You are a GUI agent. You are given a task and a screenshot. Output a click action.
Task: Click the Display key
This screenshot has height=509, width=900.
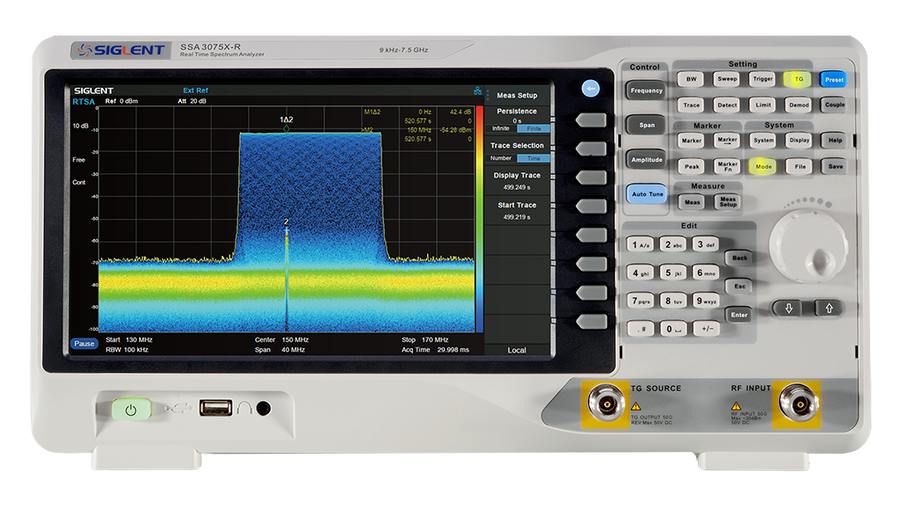point(798,140)
